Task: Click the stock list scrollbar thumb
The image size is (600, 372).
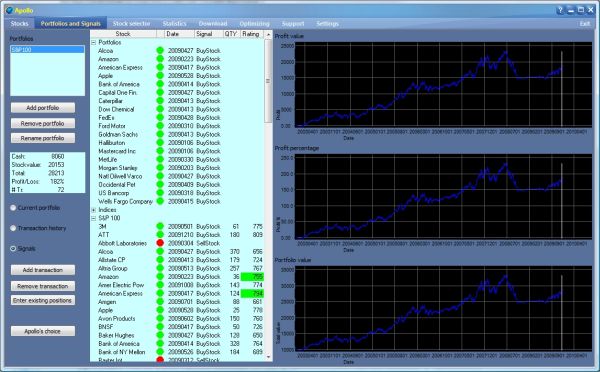Action: 268,81
